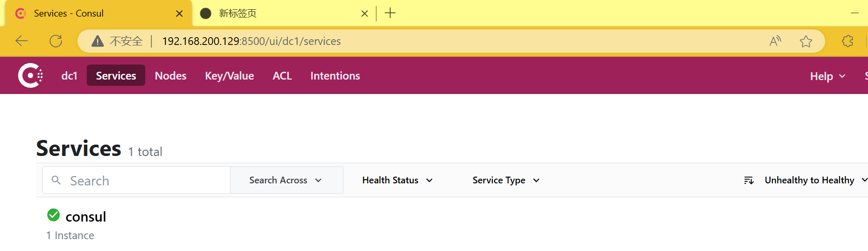Click the green healthy checkmark for consul

53,215
